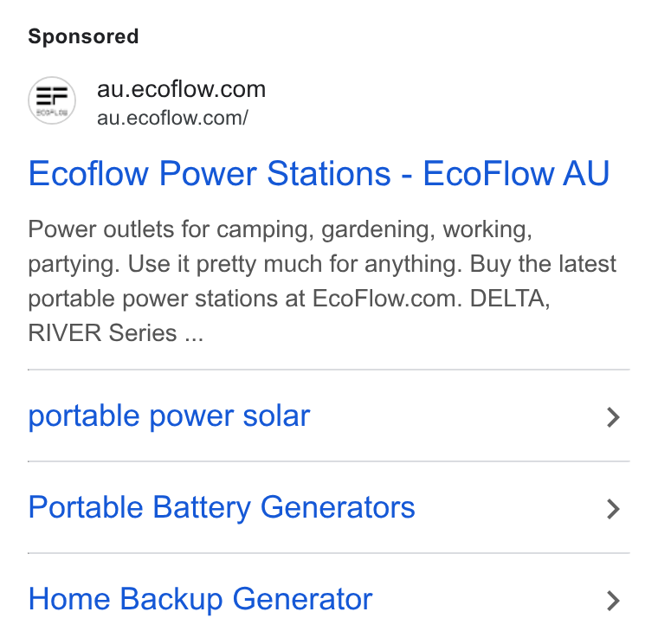The width and height of the screenshot is (658, 644).
Task: Open the Home Backup Generator chevron
Action: (x=613, y=601)
